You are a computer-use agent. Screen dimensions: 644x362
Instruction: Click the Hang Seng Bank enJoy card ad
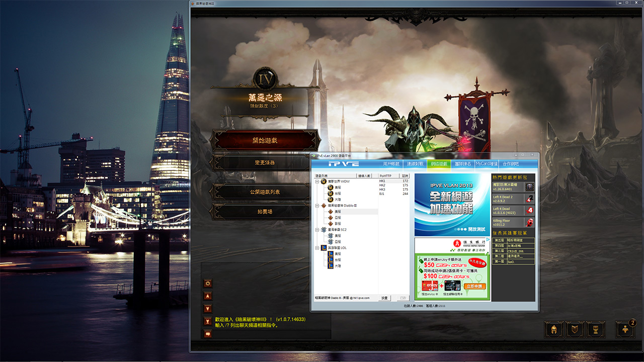[x=452, y=269]
